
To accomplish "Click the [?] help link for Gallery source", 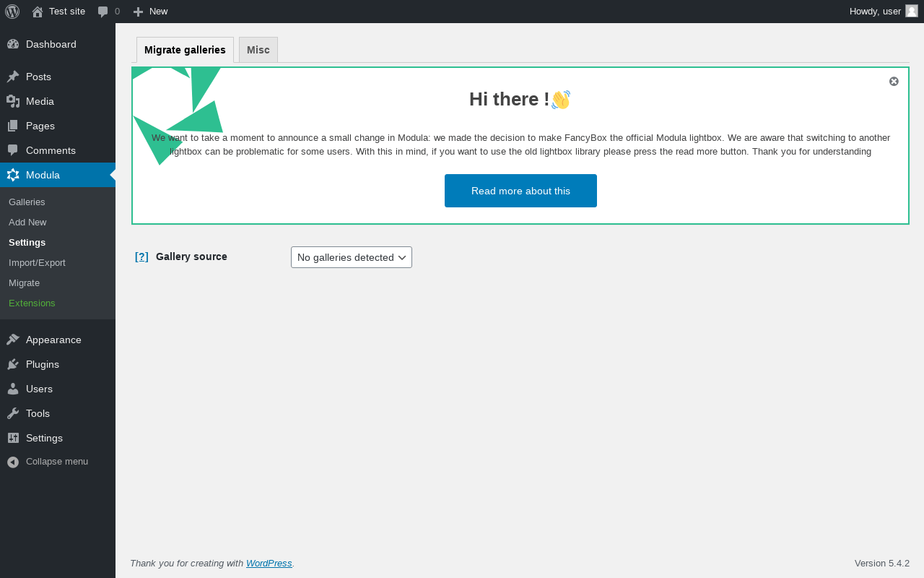I will coord(141,256).
